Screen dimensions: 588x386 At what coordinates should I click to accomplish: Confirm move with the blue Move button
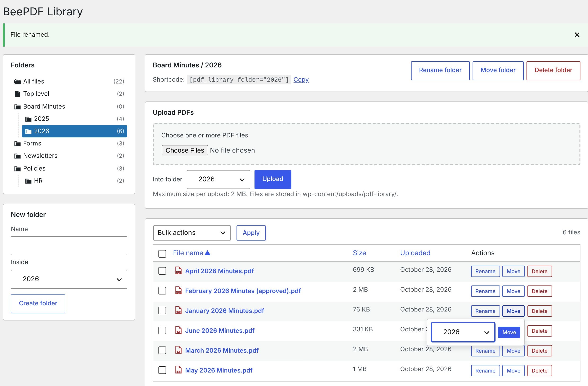pyautogui.click(x=509, y=332)
